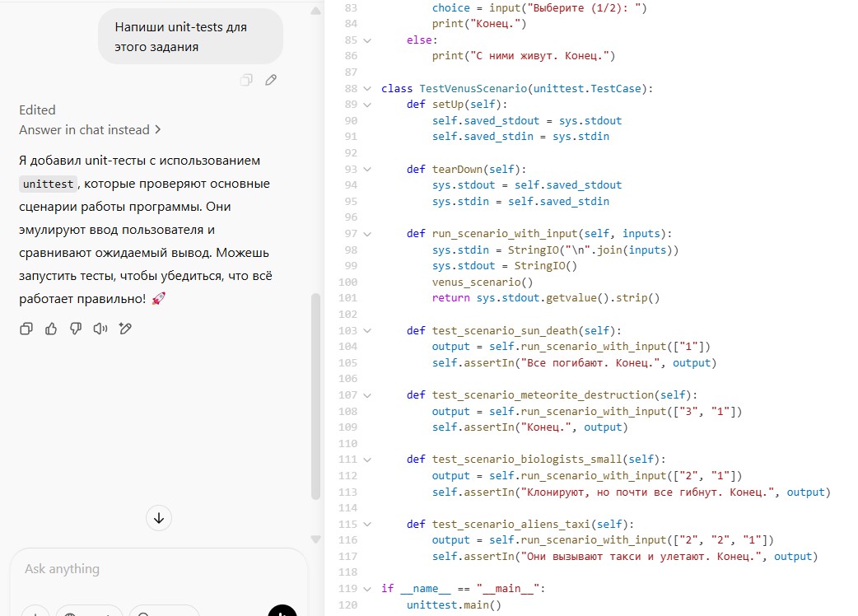This screenshot has height=616, width=858.
Task: Fold the if __name__ block at line 119
Action: click(x=368, y=589)
